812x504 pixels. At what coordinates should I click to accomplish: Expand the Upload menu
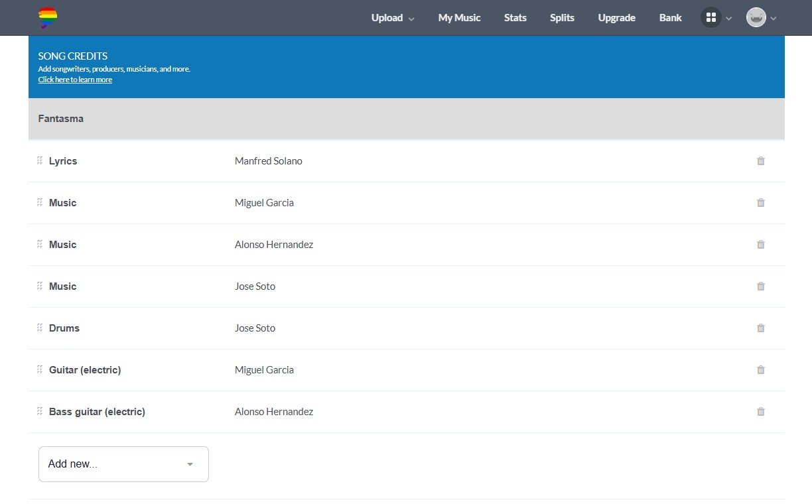point(393,18)
